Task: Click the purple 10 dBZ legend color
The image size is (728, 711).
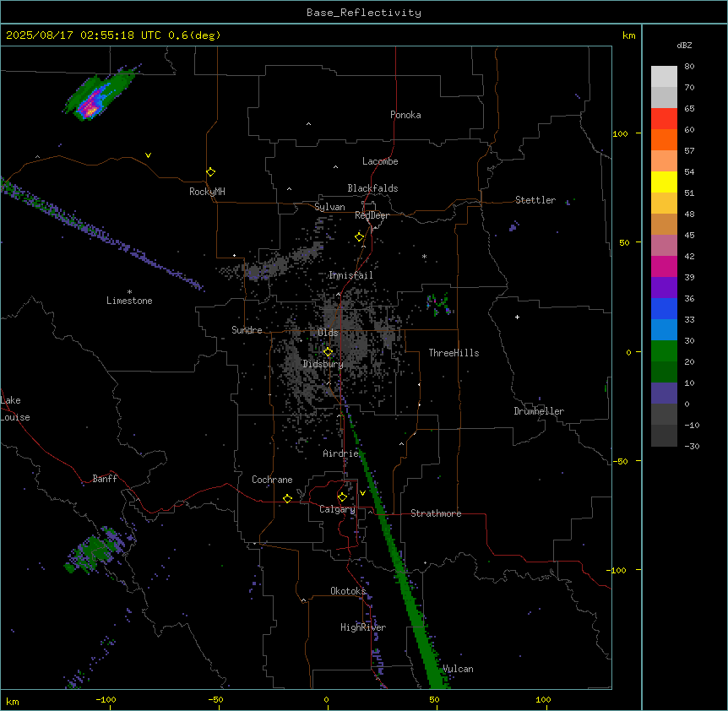Action: [664, 393]
